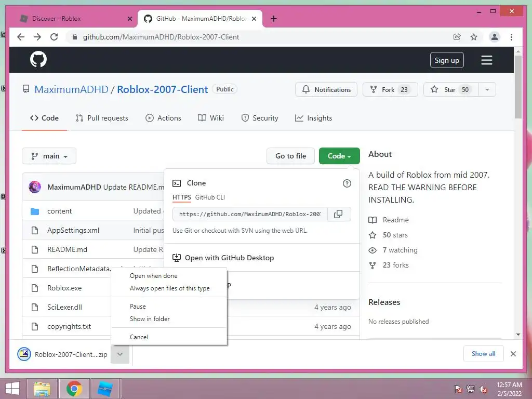532x399 pixels.
Task: Bookmark this page with the star icon
Action: pos(474,37)
